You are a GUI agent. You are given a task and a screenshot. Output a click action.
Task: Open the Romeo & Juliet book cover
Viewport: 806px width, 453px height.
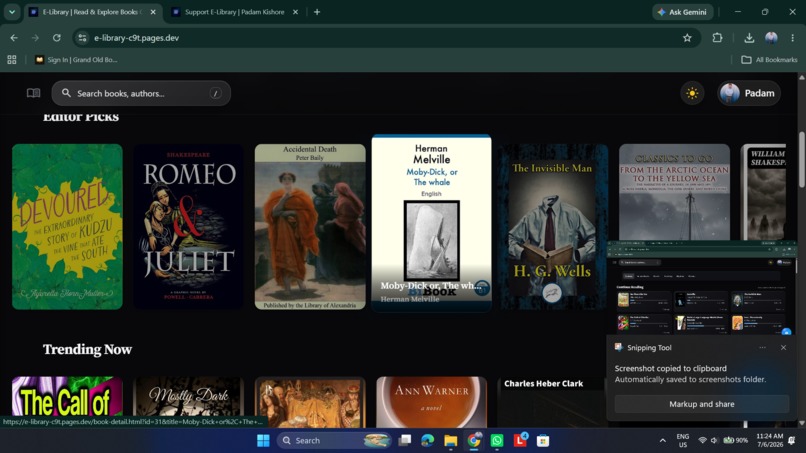[x=189, y=227]
